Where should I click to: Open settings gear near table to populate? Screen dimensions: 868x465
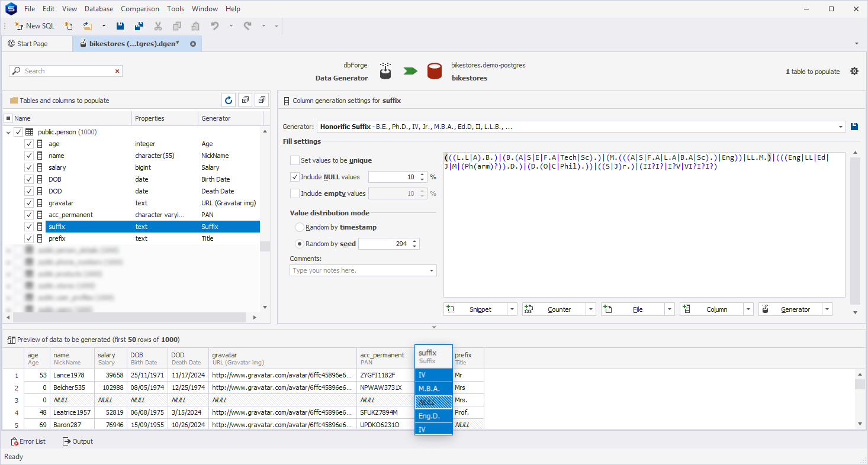point(854,71)
